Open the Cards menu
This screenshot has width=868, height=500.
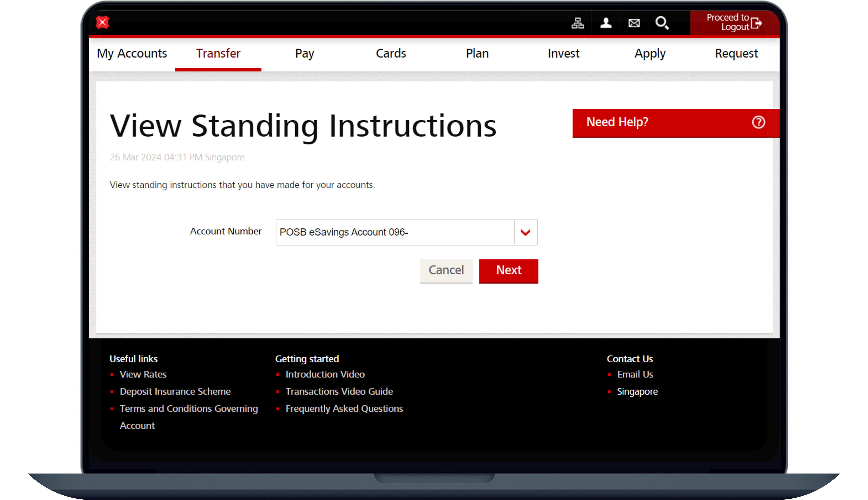tap(391, 54)
